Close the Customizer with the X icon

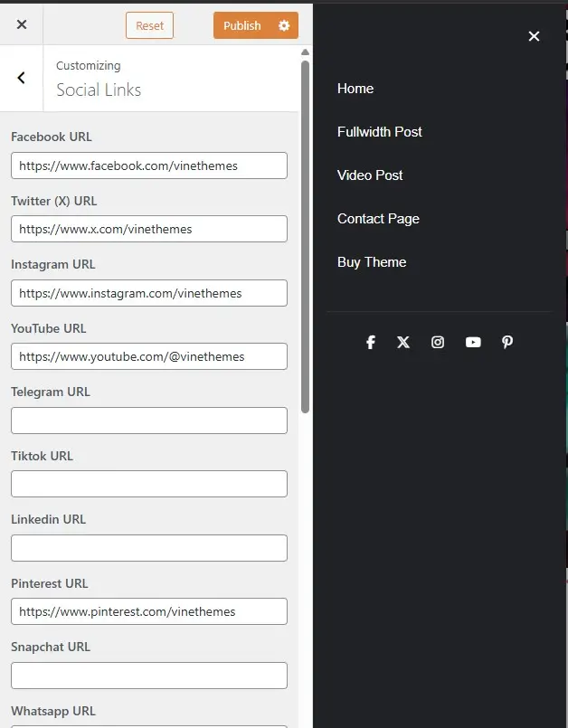click(x=22, y=24)
